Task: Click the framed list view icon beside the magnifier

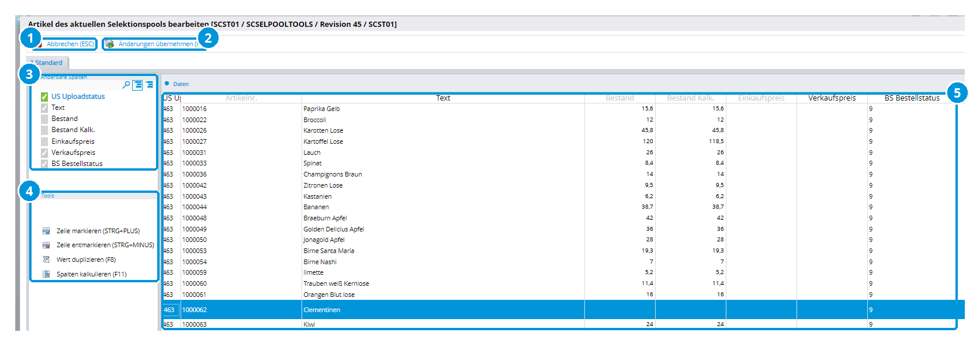Action: tap(137, 85)
